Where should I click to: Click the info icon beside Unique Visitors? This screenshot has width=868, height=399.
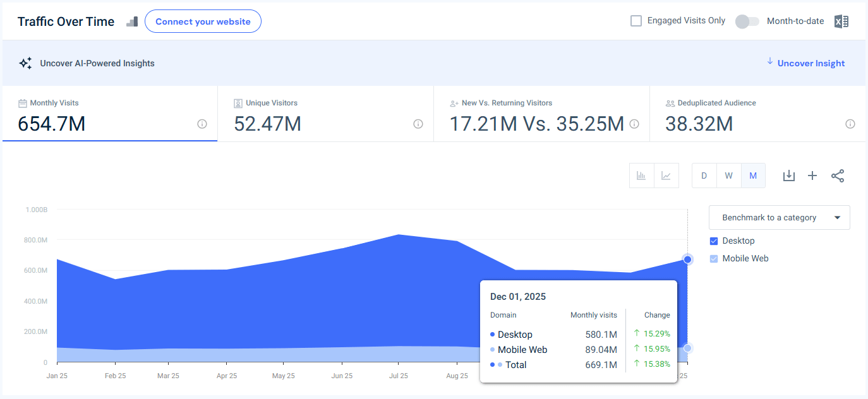click(418, 124)
